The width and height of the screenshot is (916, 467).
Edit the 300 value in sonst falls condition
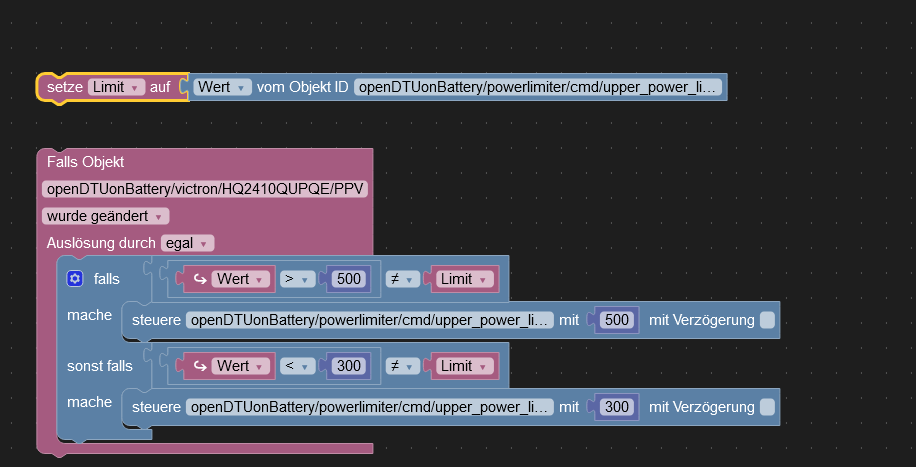pos(349,366)
